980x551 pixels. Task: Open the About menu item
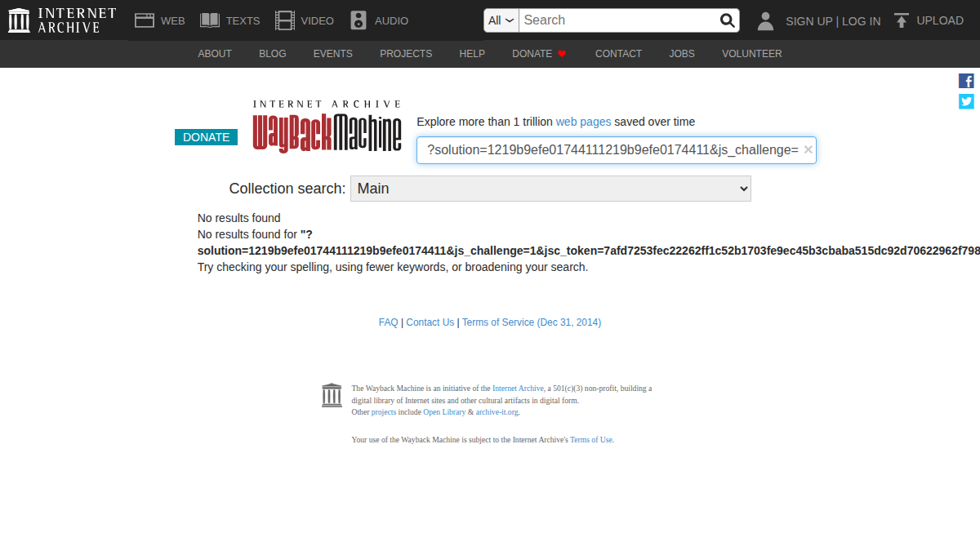click(215, 54)
